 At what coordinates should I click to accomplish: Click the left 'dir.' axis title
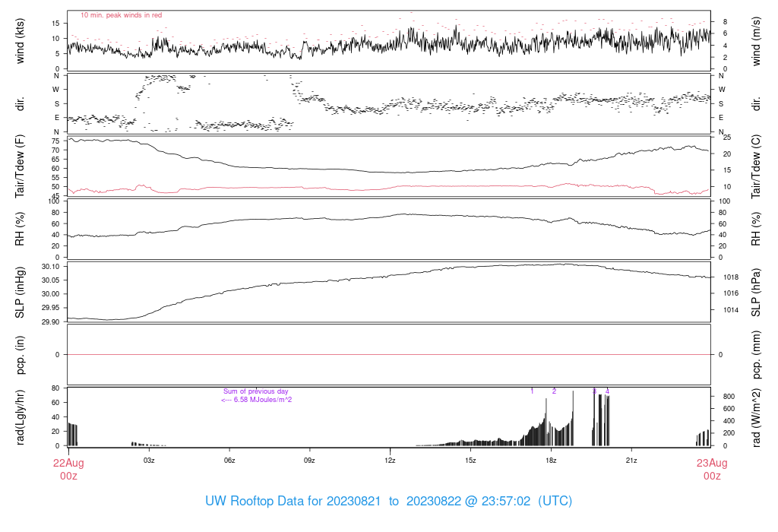click(x=20, y=104)
